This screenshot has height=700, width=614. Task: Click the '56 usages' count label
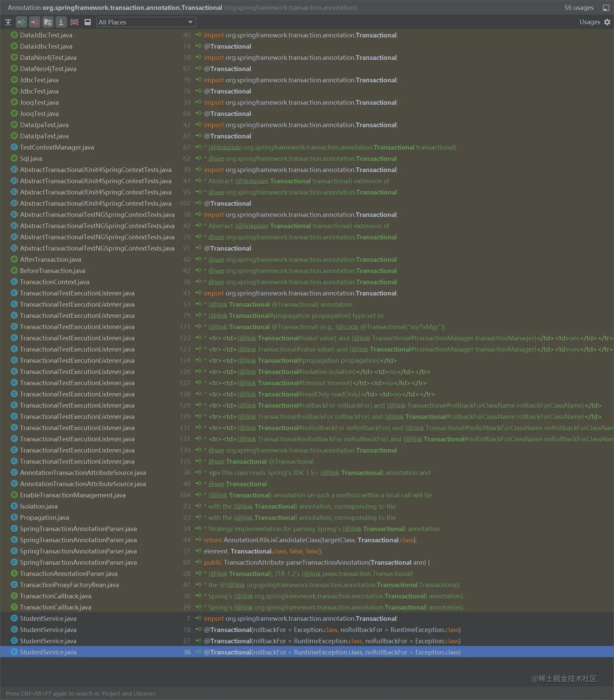[579, 8]
